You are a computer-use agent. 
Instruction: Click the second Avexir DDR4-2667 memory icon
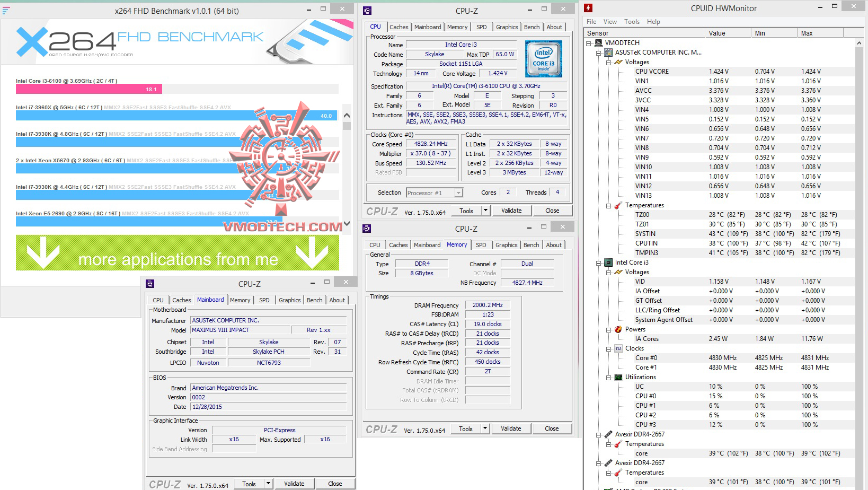(608, 463)
